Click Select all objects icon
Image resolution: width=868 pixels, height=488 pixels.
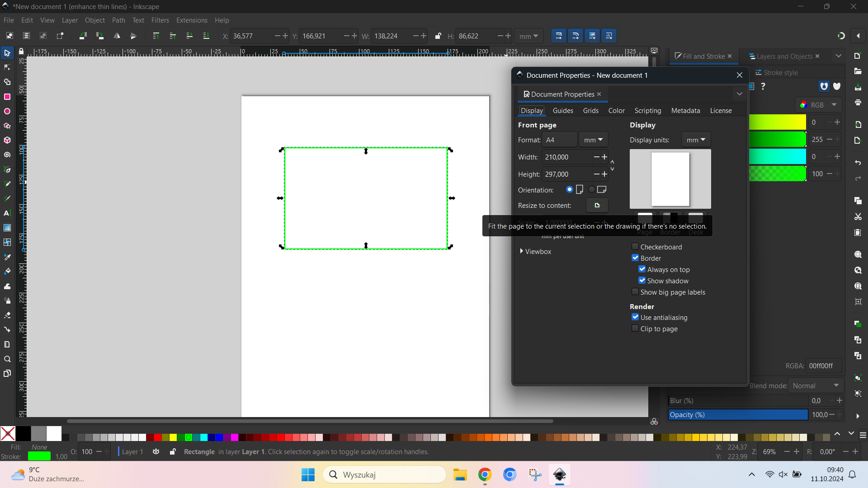pos(9,36)
